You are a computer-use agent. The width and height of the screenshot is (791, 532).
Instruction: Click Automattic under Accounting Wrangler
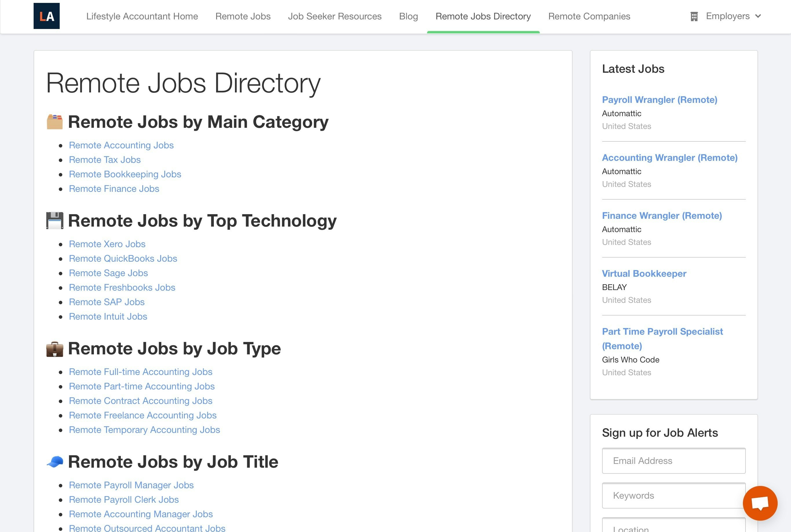621,172
